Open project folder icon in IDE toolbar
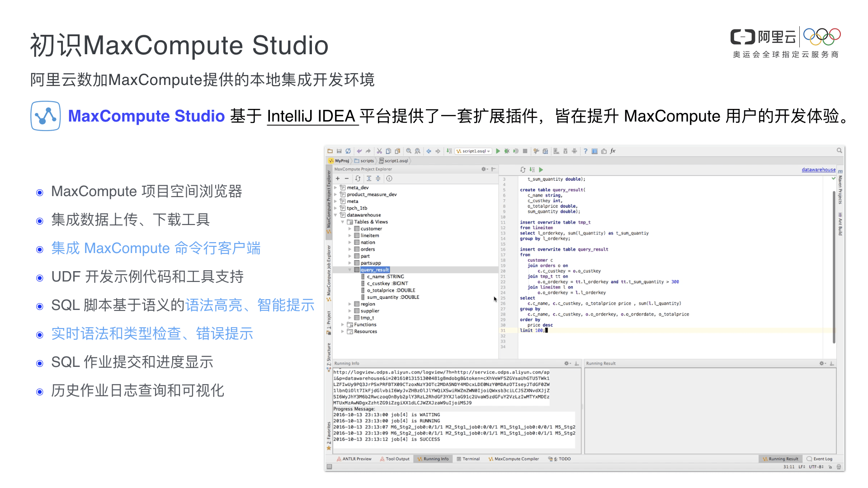Image resolution: width=868 pixels, height=488 pixels. (330, 151)
